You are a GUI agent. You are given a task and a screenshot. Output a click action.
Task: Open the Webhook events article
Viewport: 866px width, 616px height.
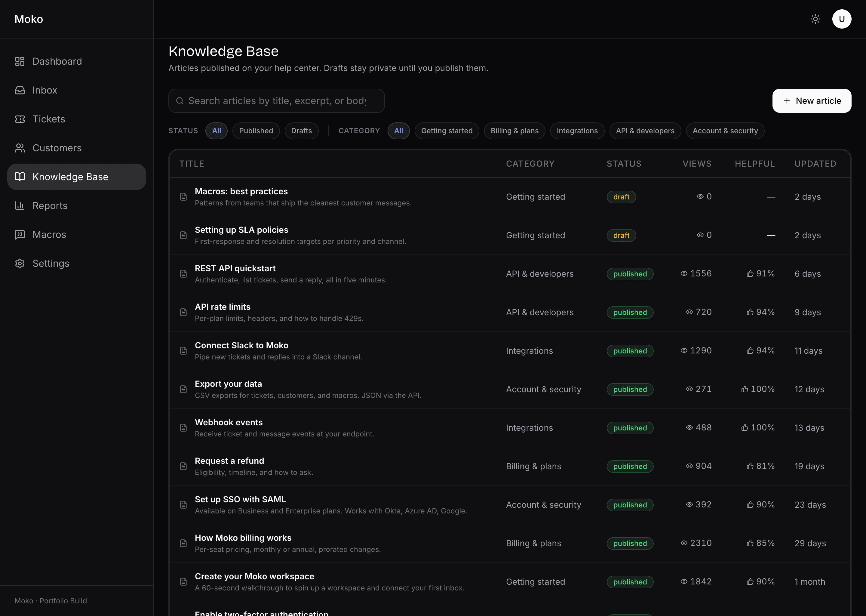pos(229,422)
